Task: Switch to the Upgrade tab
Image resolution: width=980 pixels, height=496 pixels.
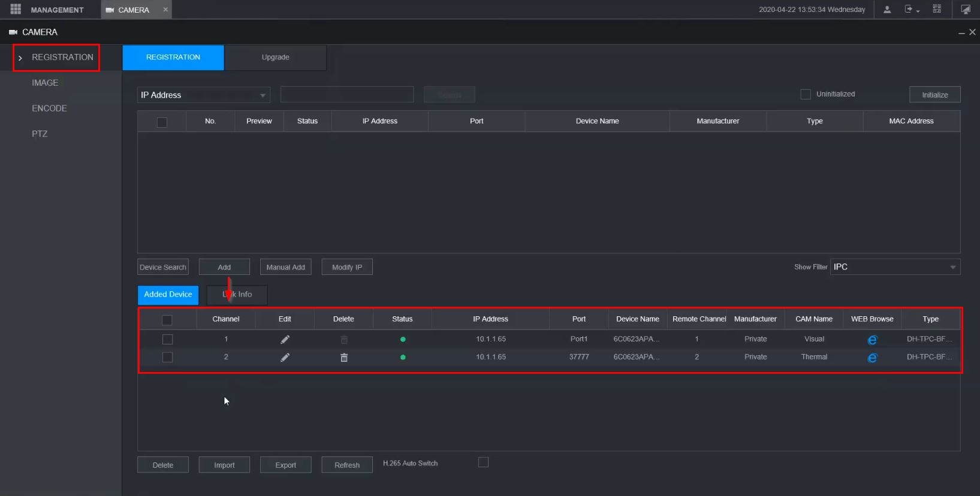Action: point(275,58)
